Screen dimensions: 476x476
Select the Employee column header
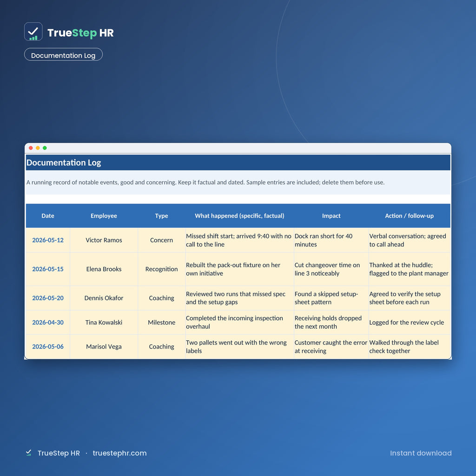click(x=104, y=216)
